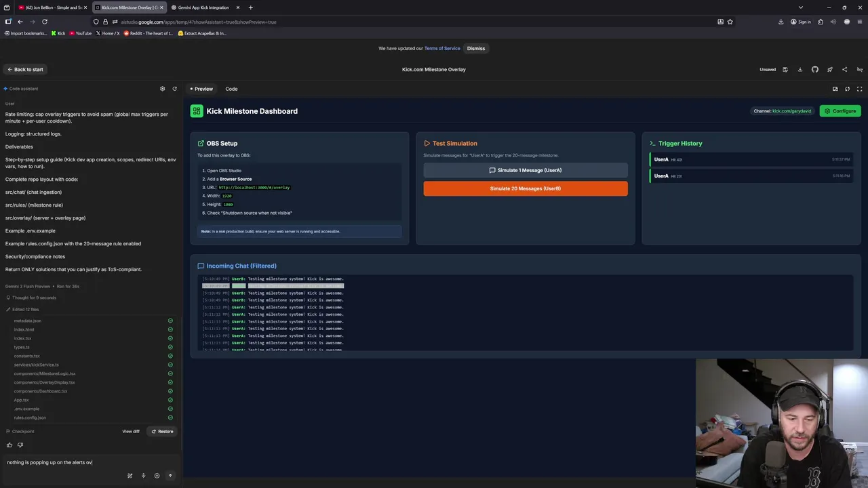Open the browser hamburger menu
The image size is (868, 488).
coord(860,22)
